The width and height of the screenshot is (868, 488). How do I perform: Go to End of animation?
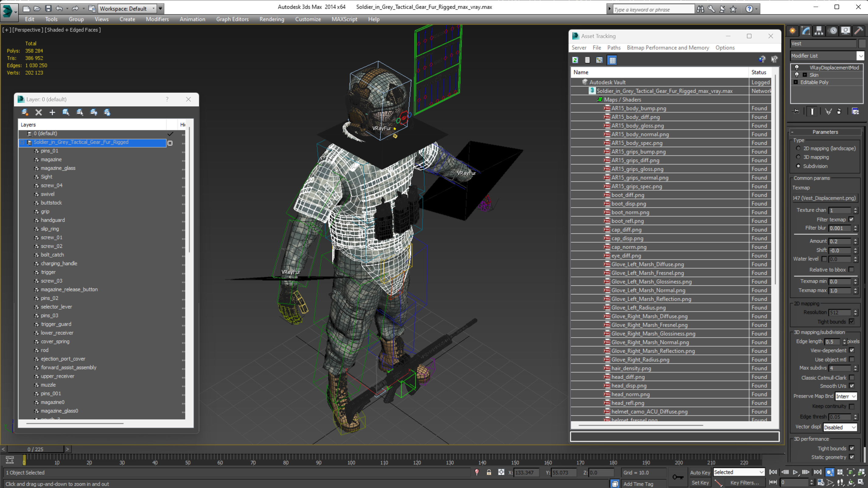[x=817, y=472]
